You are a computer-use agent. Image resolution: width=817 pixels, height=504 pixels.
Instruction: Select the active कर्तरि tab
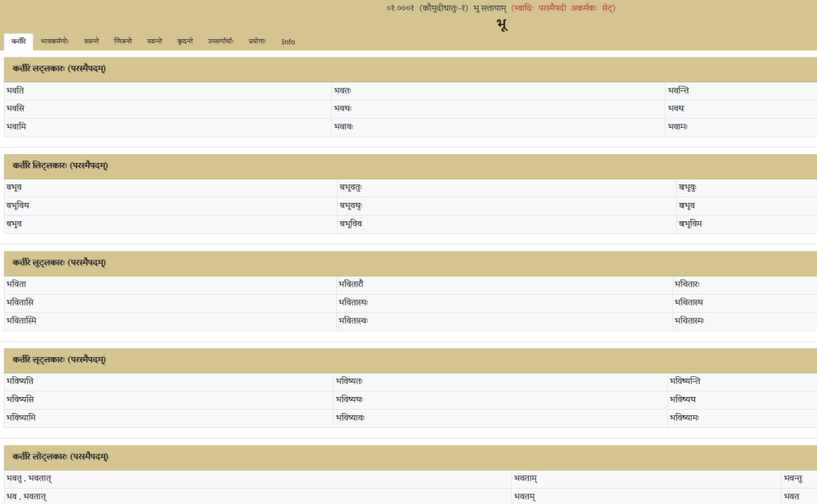click(x=18, y=42)
